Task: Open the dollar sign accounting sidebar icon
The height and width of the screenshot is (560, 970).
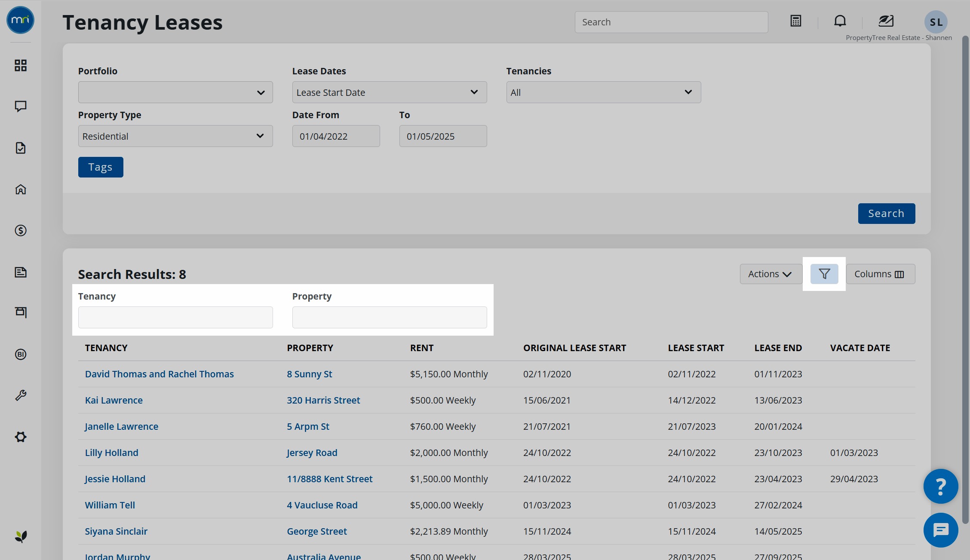Action: point(21,231)
